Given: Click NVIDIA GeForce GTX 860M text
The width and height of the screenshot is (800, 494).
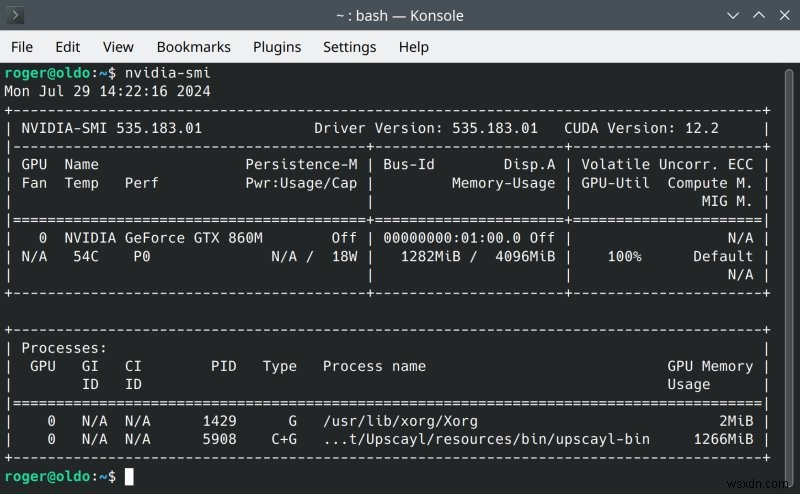Looking at the screenshot, I should click(163, 238).
